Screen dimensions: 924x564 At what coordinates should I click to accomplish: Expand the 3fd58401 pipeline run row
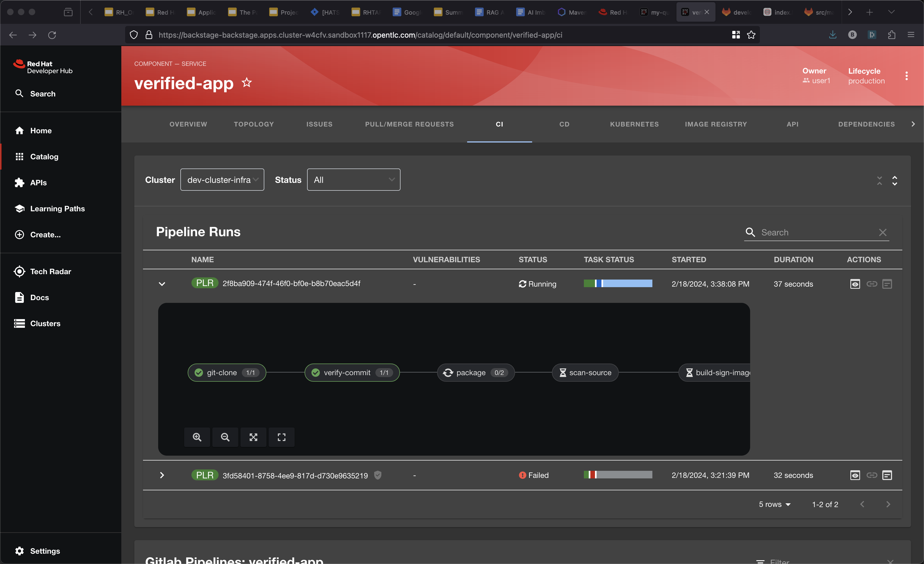(x=162, y=475)
